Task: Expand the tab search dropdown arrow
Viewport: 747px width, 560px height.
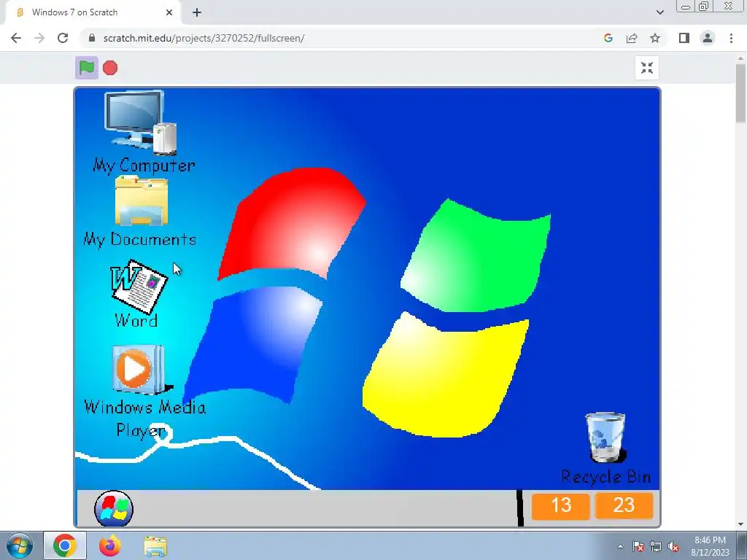Action: [x=659, y=12]
